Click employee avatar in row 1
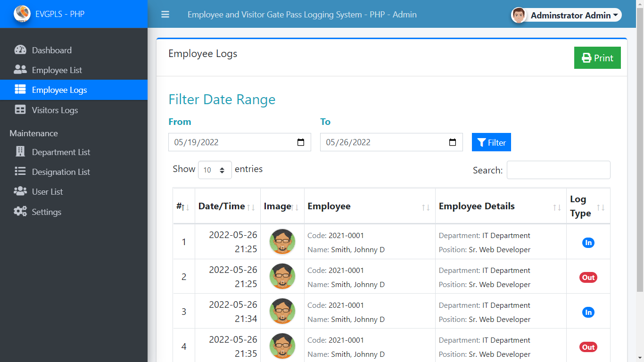 282,242
